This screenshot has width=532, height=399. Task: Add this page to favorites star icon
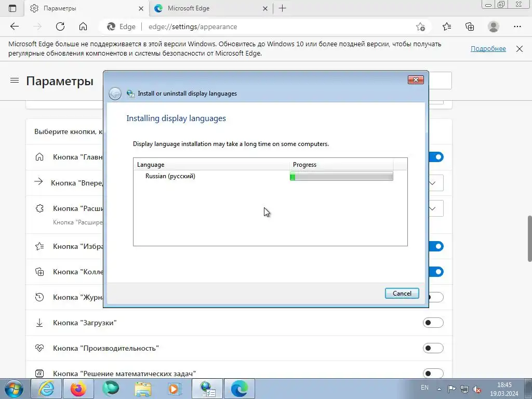click(420, 26)
